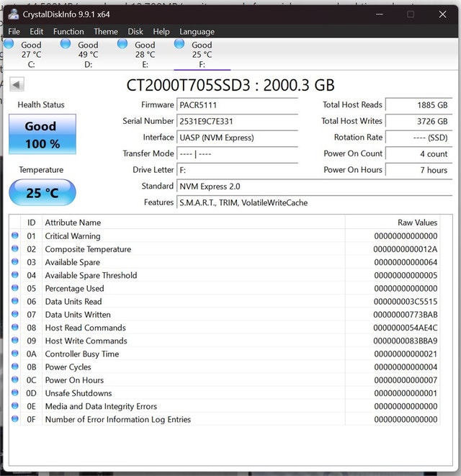Open the Help menu
Screen dimensions: 461x476
coord(161,32)
